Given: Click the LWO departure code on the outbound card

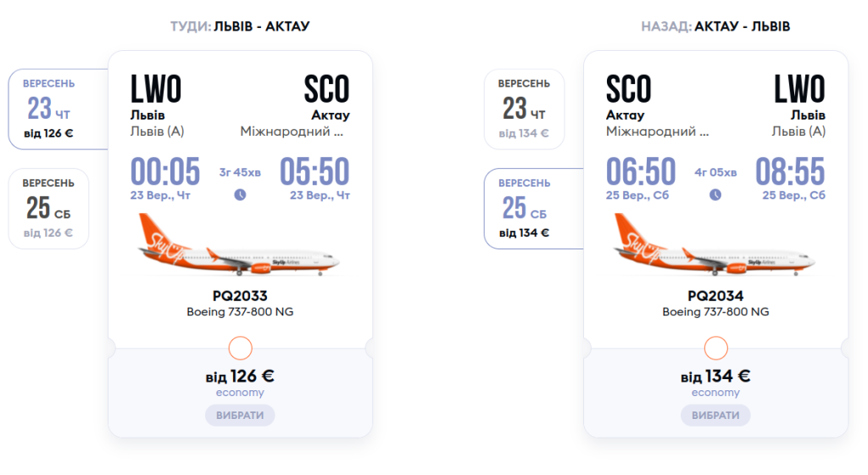Looking at the screenshot, I should click(156, 89).
